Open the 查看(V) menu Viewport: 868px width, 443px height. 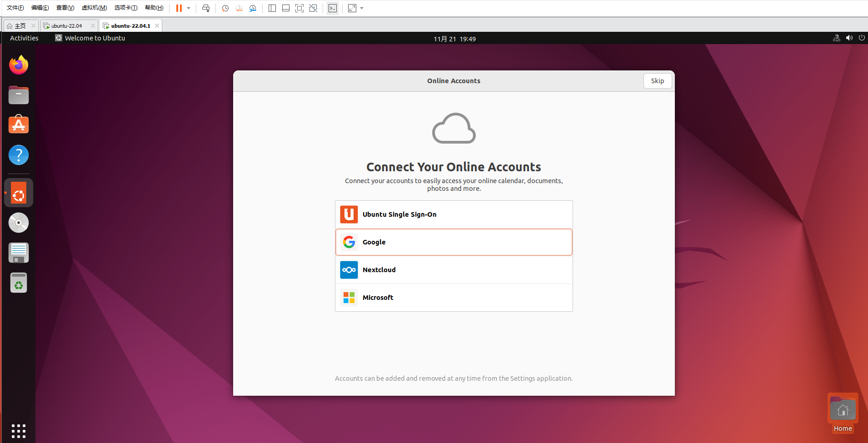(65, 8)
